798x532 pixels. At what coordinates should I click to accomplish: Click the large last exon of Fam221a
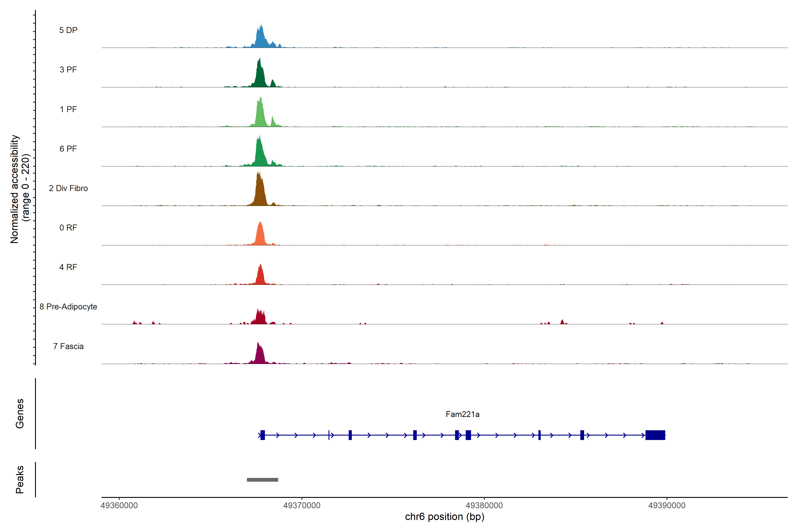pyautogui.click(x=655, y=435)
